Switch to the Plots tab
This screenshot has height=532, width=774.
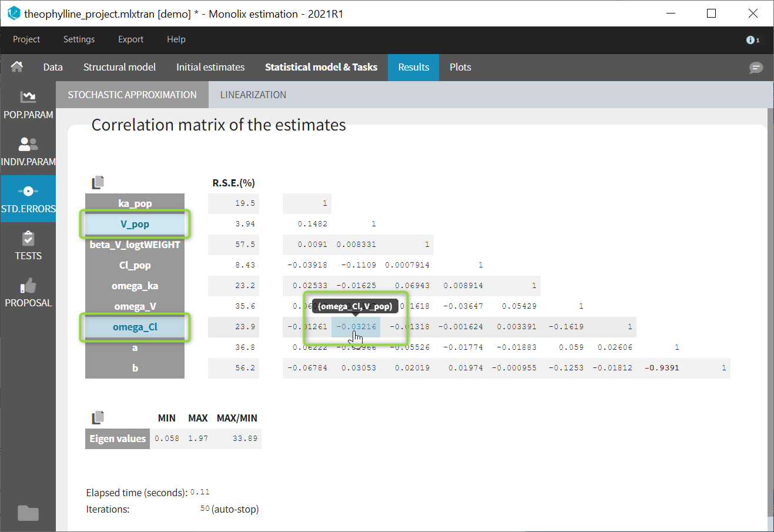[460, 67]
